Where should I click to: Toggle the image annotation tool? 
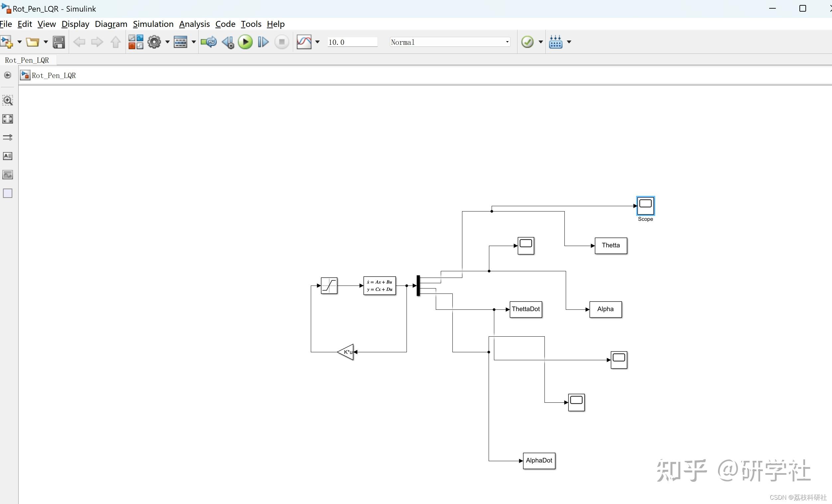pos(7,175)
